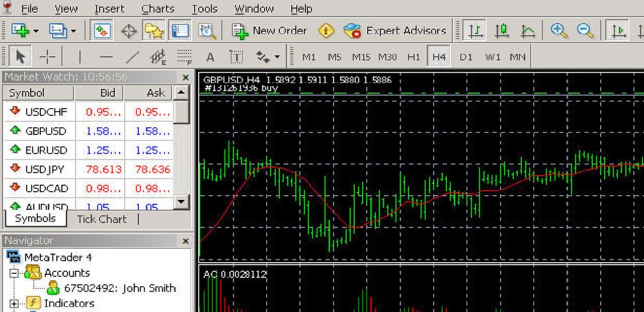The image size is (644, 312).
Task: Select the active H4 timeframe button
Action: coord(439,57)
